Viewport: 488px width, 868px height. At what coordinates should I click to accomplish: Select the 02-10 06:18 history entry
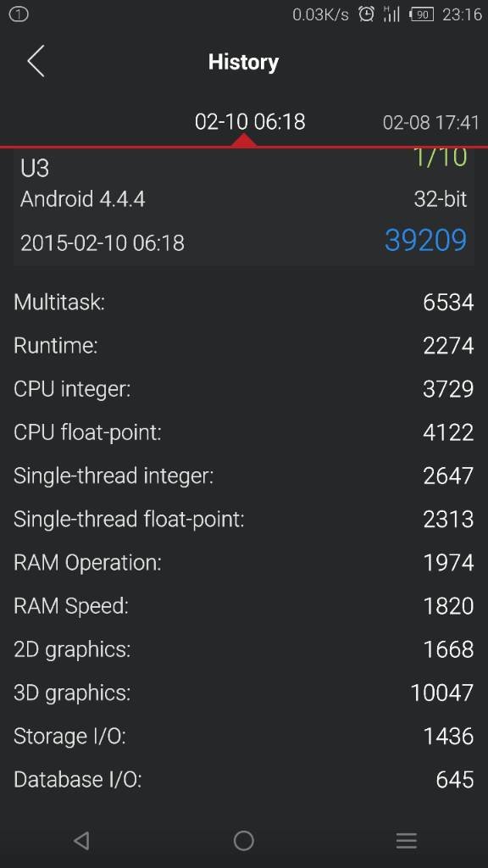250,122
